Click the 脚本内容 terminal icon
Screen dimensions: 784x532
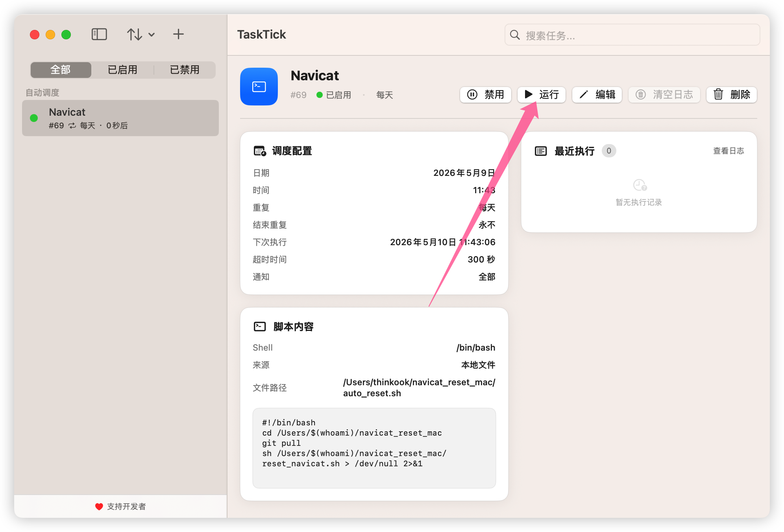pyautogui.click(x=260, y=327)
